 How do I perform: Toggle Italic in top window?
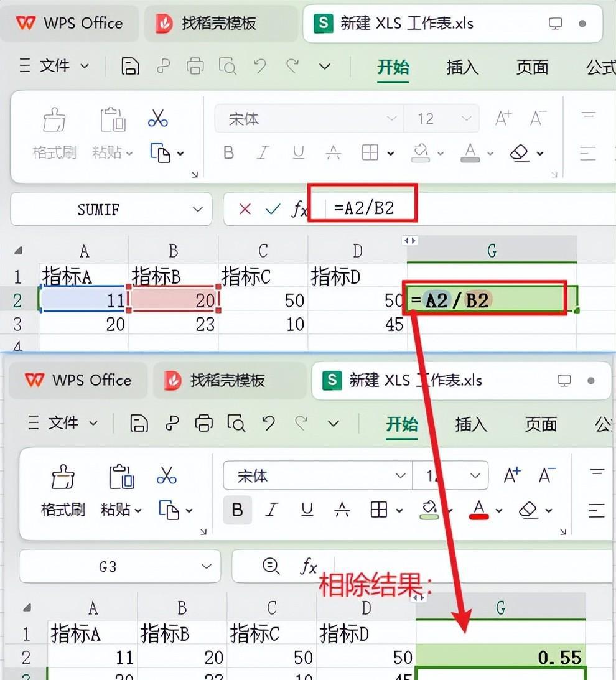(x=263, y=152)
